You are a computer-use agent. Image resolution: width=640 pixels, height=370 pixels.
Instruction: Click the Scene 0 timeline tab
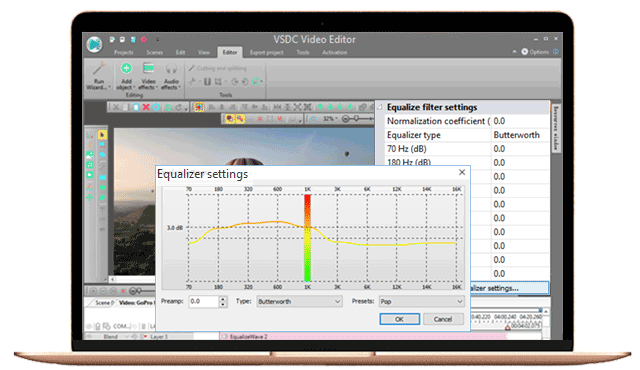pyautogui.click(x=103, y=303)
